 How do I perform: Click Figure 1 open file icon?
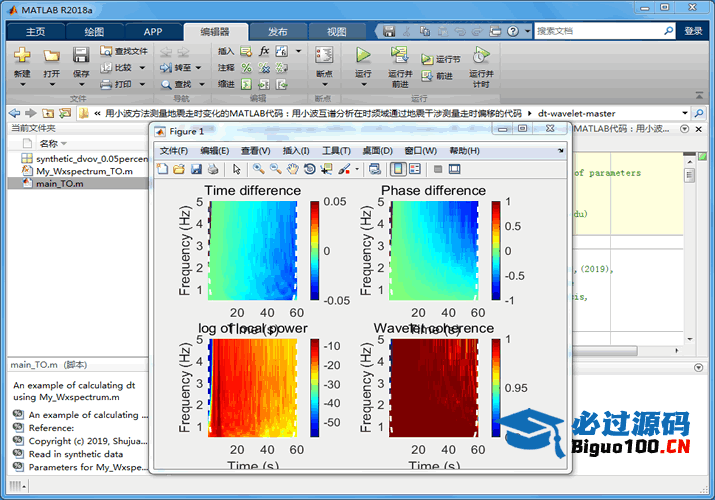click(179, 169)
